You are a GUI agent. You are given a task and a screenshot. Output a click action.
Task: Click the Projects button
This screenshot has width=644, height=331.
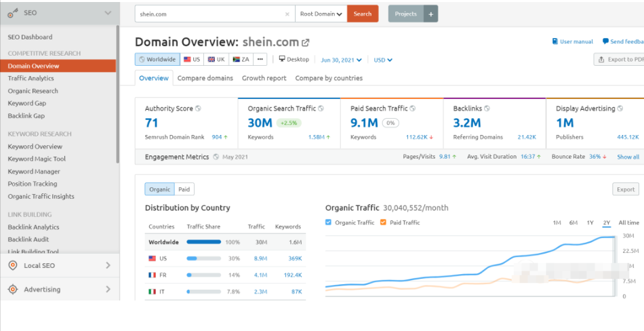406,14
